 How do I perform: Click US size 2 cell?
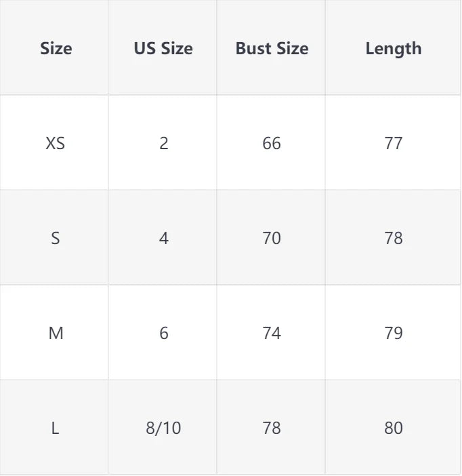point(163,144)
